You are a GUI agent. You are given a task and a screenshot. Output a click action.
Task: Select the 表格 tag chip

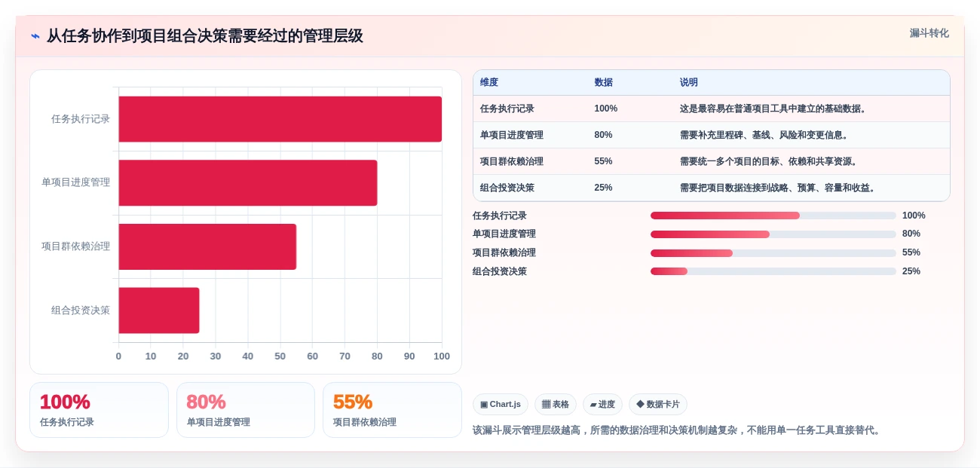tap(556, 405)
